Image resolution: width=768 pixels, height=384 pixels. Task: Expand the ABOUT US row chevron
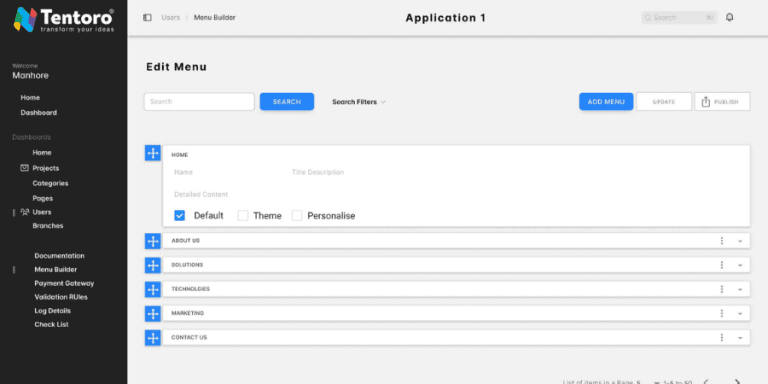(x=740, y=241)
